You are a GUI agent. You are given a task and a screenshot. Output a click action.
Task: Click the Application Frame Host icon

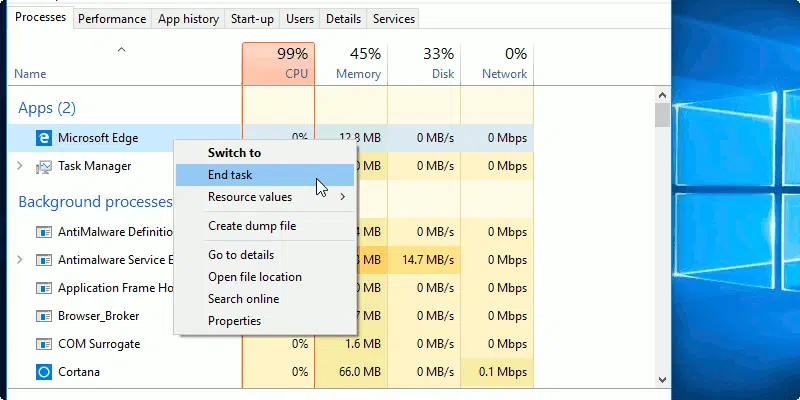tap(43, 288)
